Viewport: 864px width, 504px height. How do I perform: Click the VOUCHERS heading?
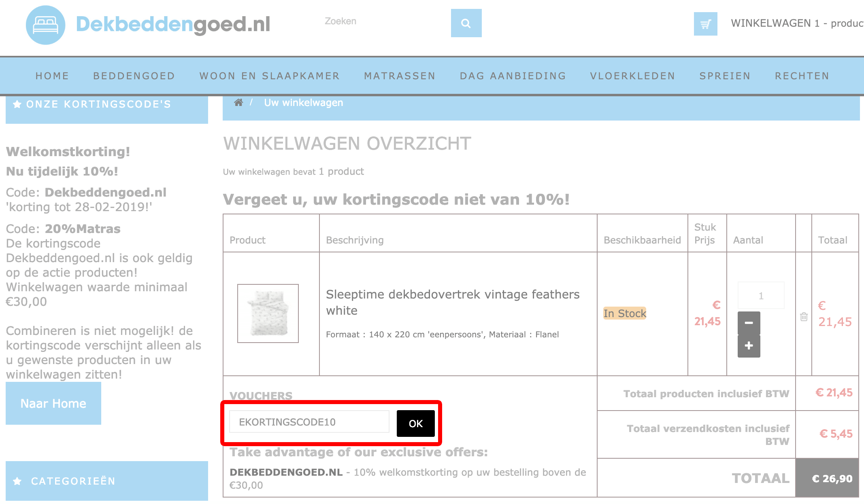click(x=261, y=396)
